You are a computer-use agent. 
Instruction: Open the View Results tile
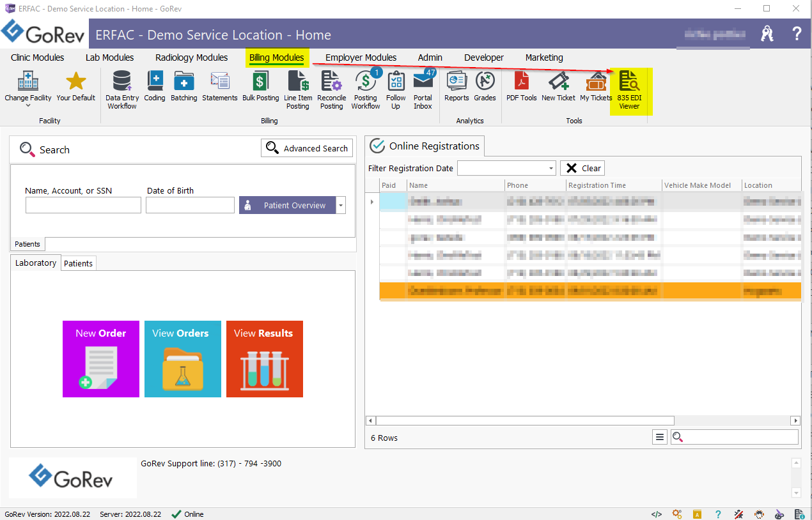pyautogui.click(x=265, y=359)
